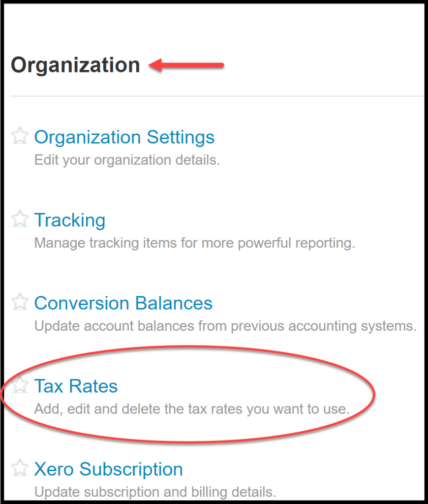Open Organization Settings link
This screenshot has height=504, width=428.
coord(124,137)
